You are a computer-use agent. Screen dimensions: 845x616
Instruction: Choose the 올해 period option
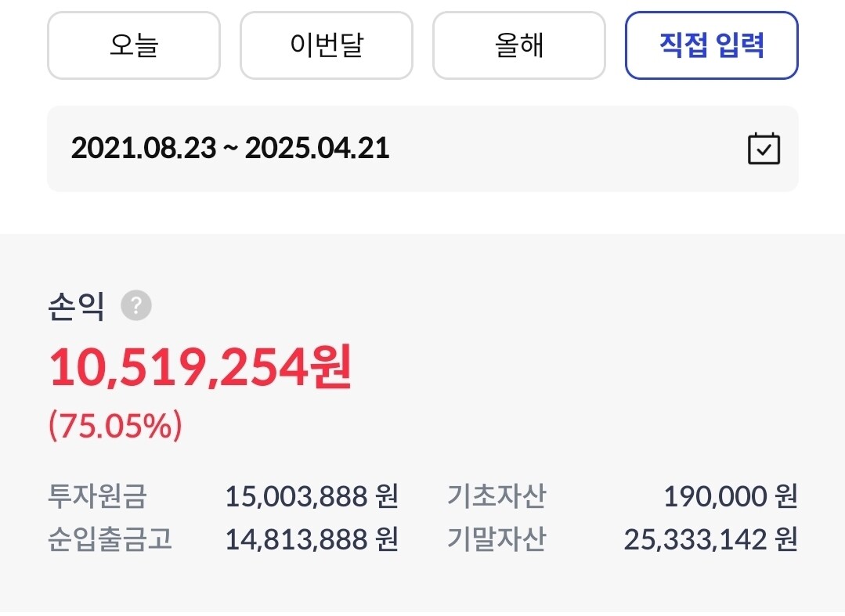[x=518, y=45]
